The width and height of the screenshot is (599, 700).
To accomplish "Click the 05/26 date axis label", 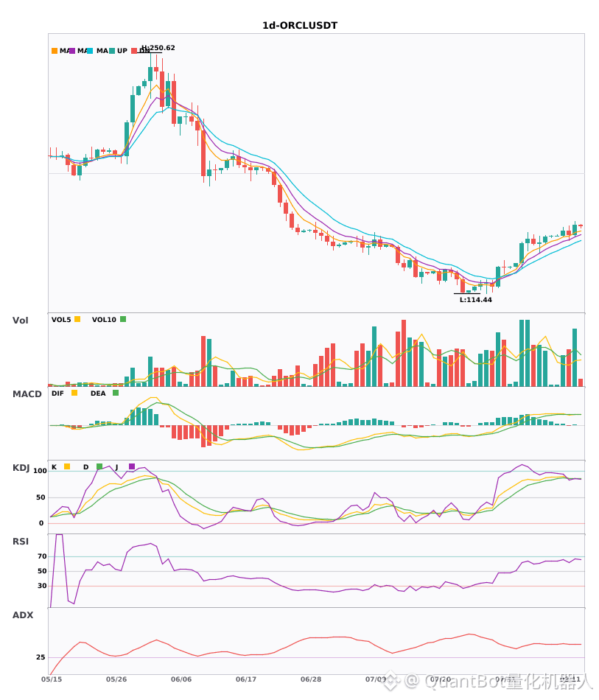I will (116, 679).
